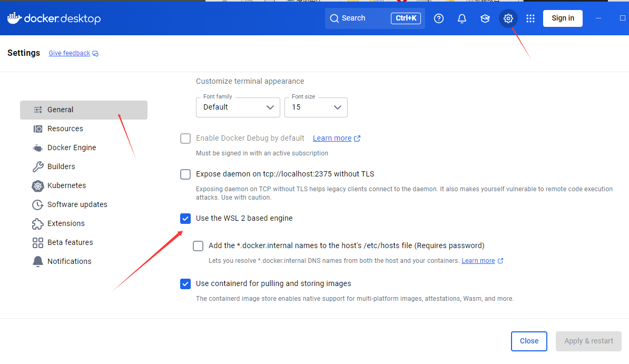Open the Beta features section
Viewport: 629px width, 364px height.
[84, 242]
